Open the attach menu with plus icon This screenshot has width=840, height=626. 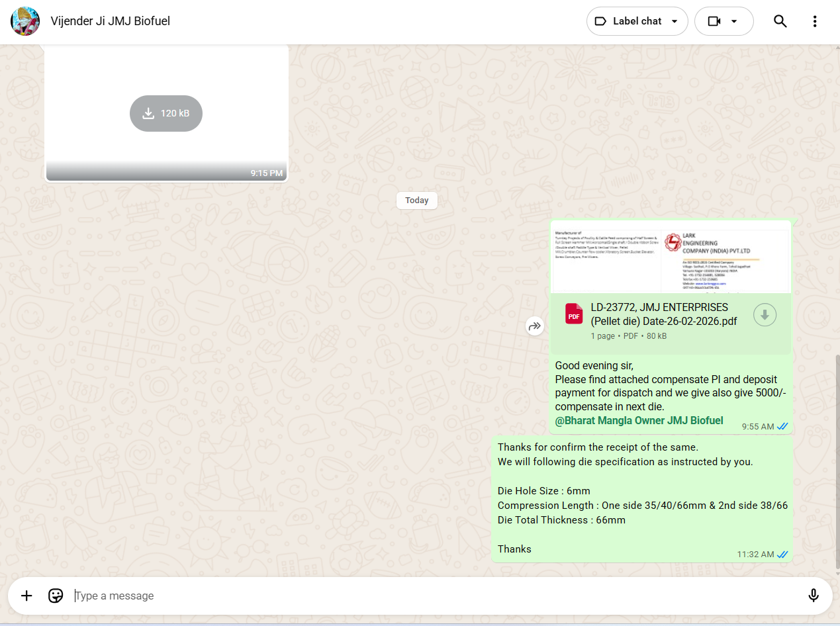(26, 596)
